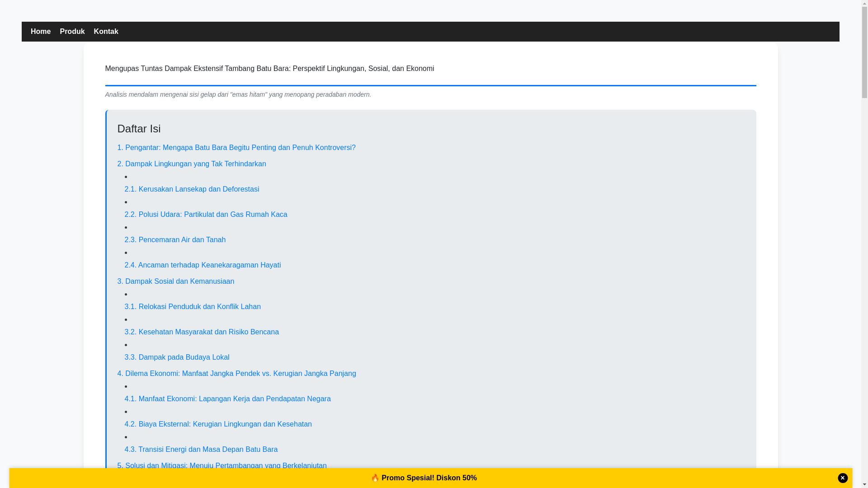Jump to 2. Dampak Lingkungan yang Tak Terhindarkan
868x488 pixels.
coord(192,164)
